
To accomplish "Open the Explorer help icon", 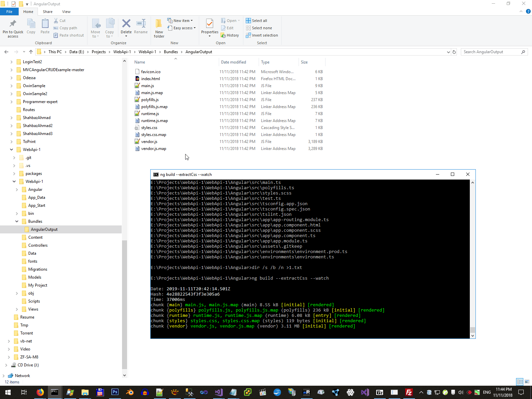I will pyautogui.click(x=528, y=12).
